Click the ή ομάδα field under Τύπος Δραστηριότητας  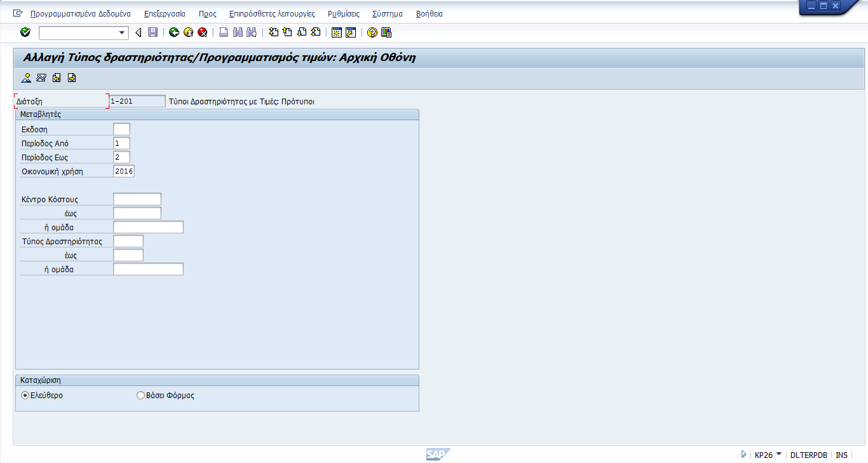148,269
